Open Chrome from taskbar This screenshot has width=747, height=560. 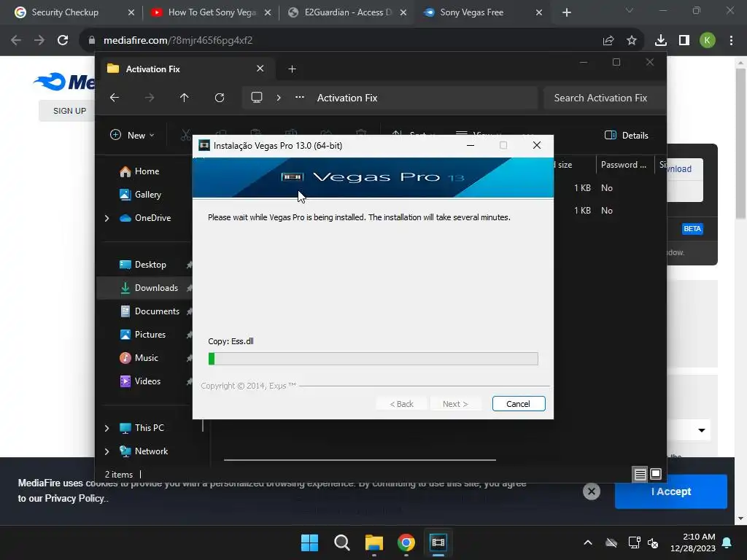coord(406,542)
